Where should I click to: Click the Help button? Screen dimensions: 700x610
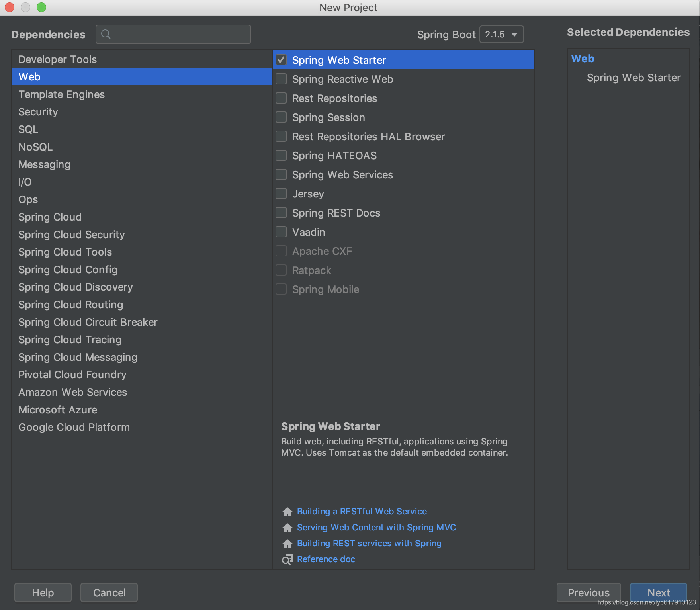coord(43,592)
